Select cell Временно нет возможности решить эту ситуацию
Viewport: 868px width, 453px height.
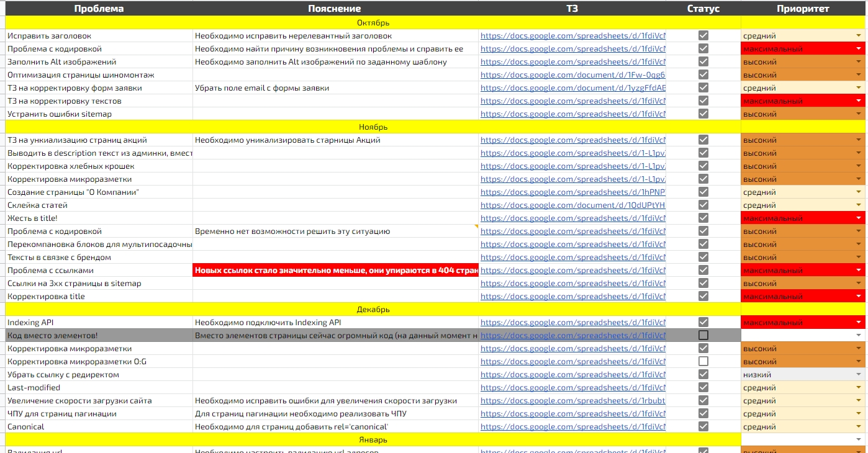pyautogui.click(x=335, y=231)
